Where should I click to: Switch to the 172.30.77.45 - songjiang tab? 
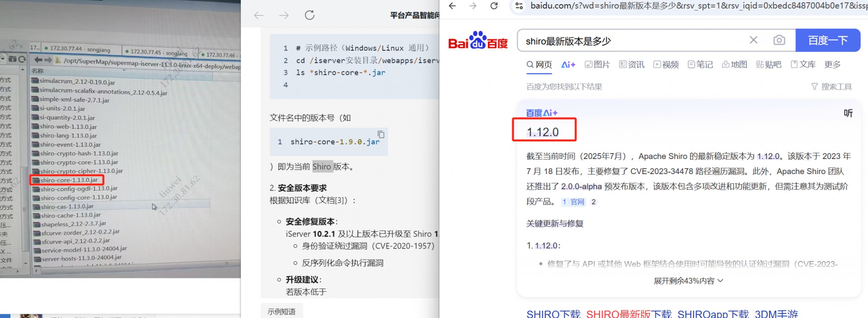coord(157,52)
